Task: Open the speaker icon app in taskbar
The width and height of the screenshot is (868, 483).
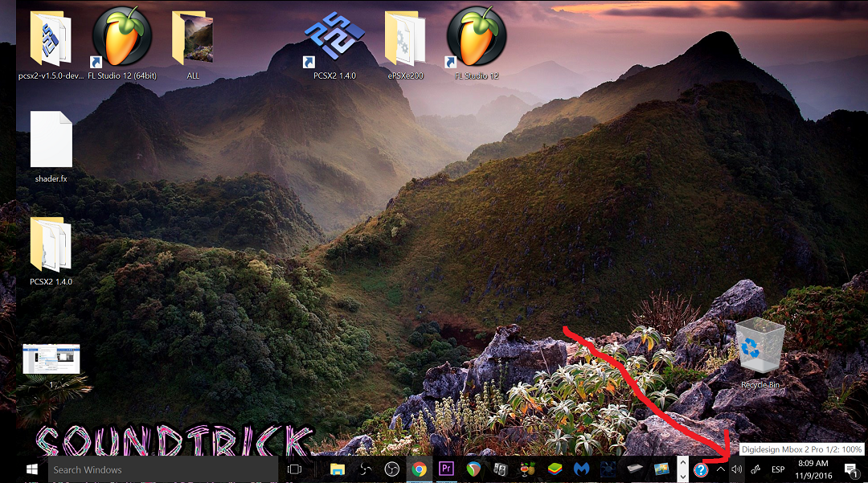Action: 500,469
